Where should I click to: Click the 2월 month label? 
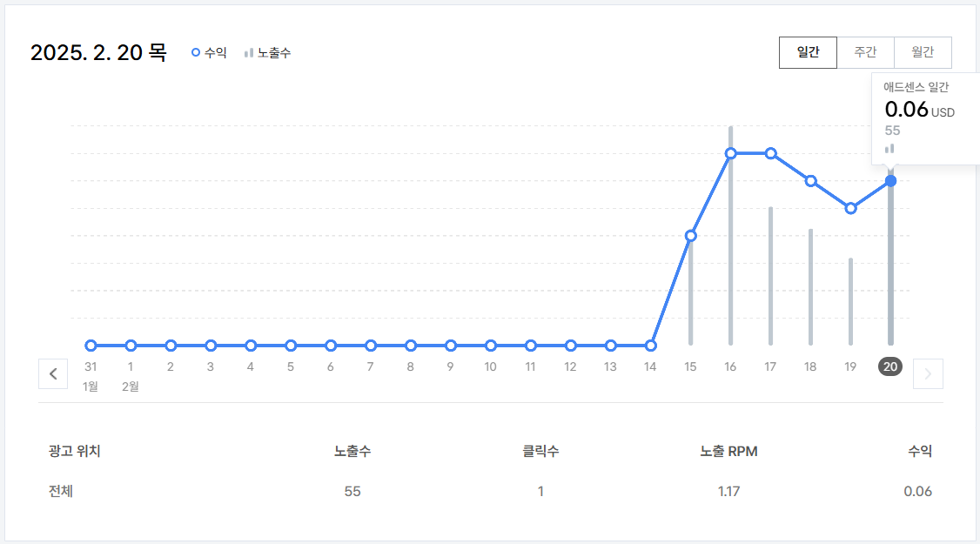130,386
